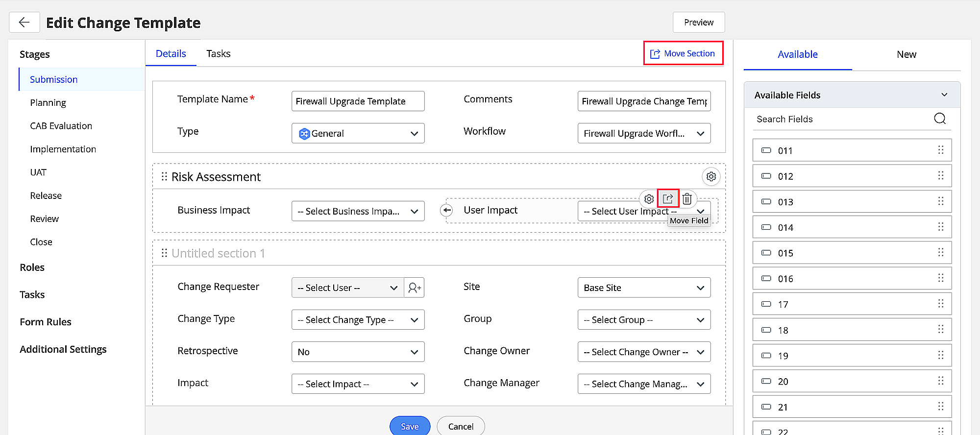Grab the drag handle for field 013
The height and width of the screenshot is (435, 980).
tap(940, 201)
